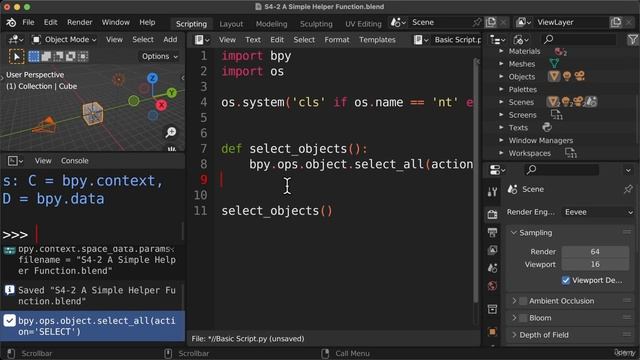Screen dimensions: 640x360
Task: Open the text editor type dropdown
Action: coord(202,40)
